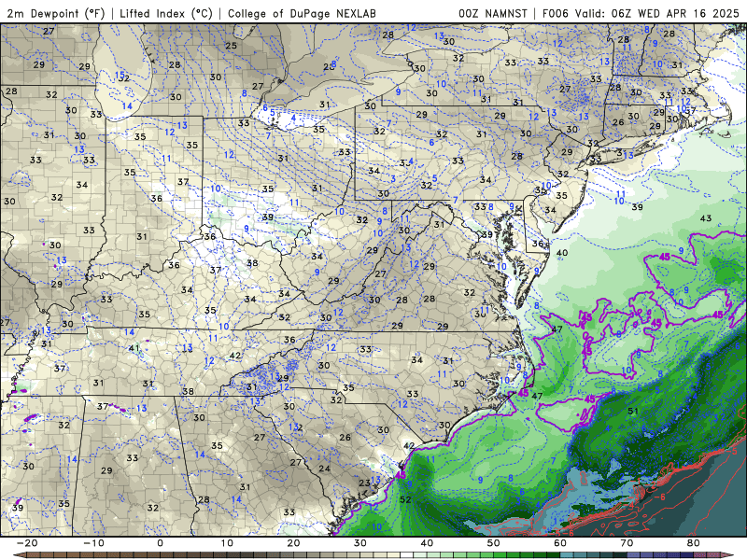Click the "51" dewpoint value over the Atlantic
The height and width of the screenshot is (560, 747).
[x=633, y=411]
